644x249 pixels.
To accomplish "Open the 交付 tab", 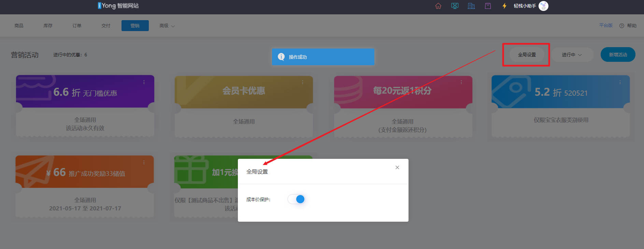I will 106,26.
